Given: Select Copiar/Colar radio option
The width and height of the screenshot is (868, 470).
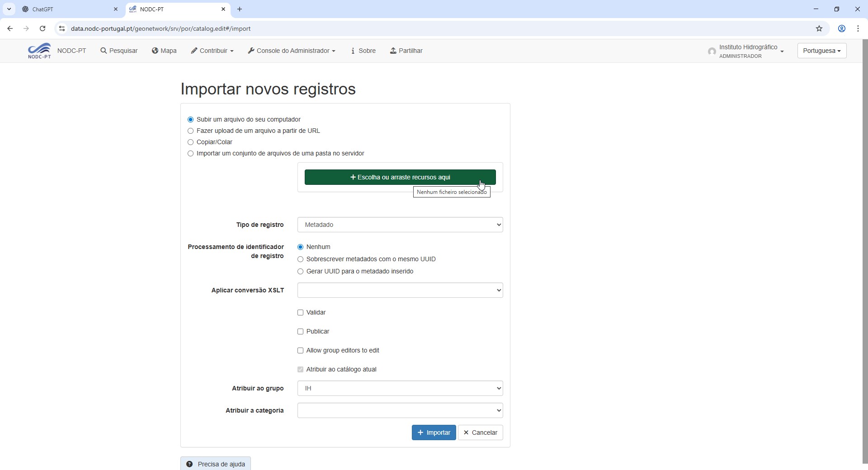Looking at the screenshot, I should coord(190,142).
